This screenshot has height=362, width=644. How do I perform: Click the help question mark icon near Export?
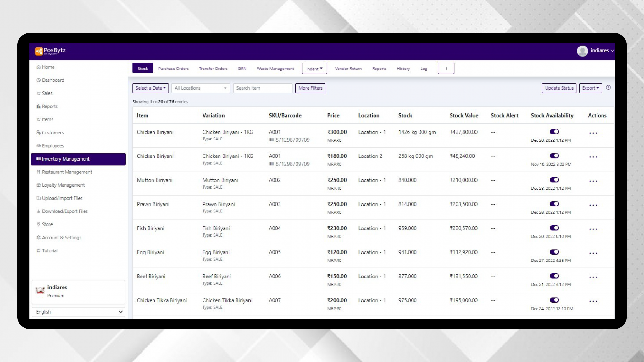point(608,88)
